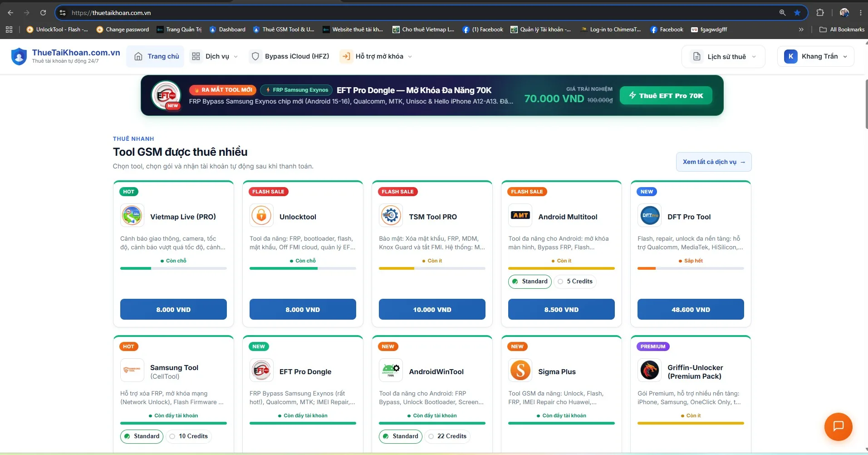This screenshot has height=455, width=868.
Task: Click the Griffin-Unlocker icon
Action: [x=649, y=370]
